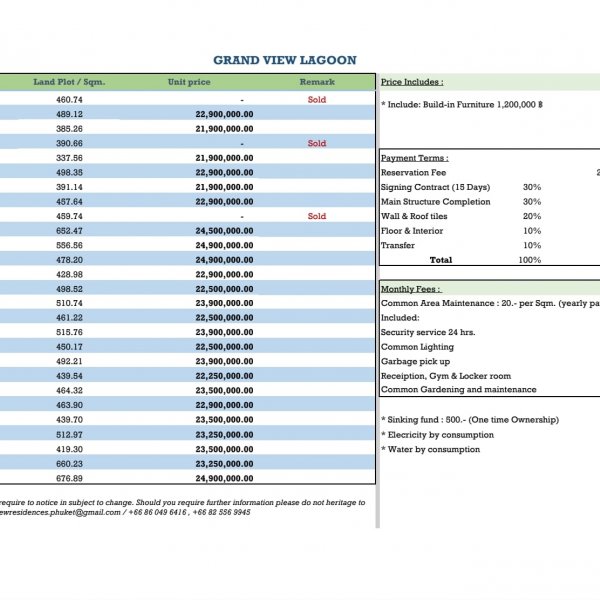Select the Sinking fund note line
This screenshot has width=600, height=600.
pyautogui.click(x=469, y=420)
